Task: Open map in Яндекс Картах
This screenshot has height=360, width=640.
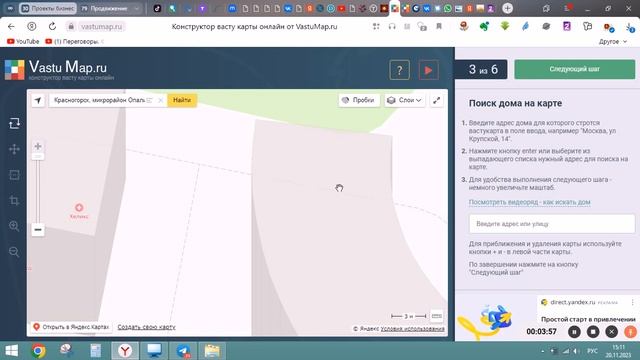Action: (71, 327)
